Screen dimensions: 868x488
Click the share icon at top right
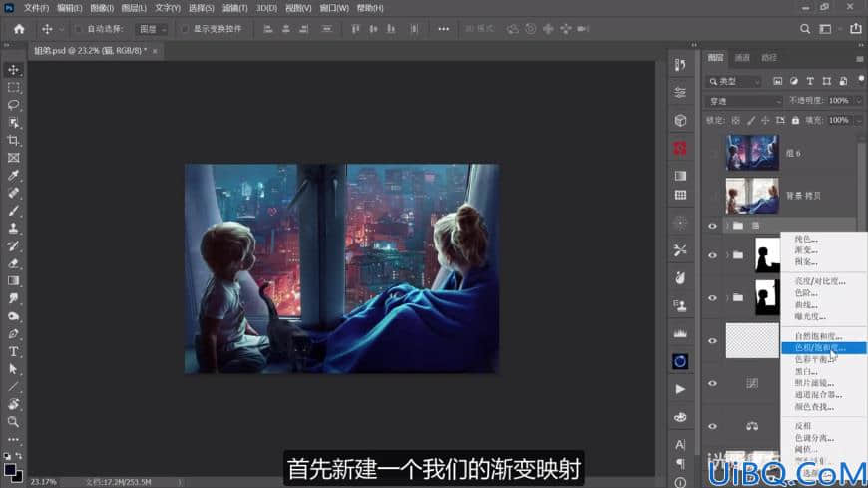tap(856, 29)
